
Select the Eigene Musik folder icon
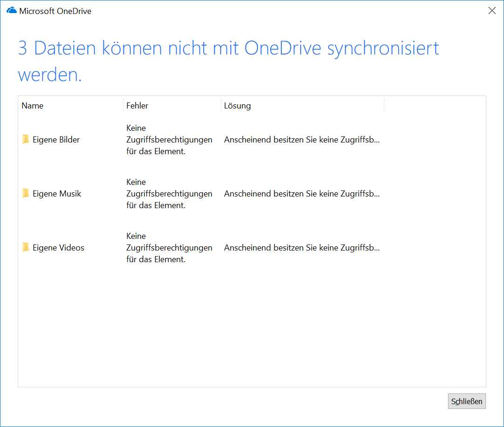click(x=26, y=193)
